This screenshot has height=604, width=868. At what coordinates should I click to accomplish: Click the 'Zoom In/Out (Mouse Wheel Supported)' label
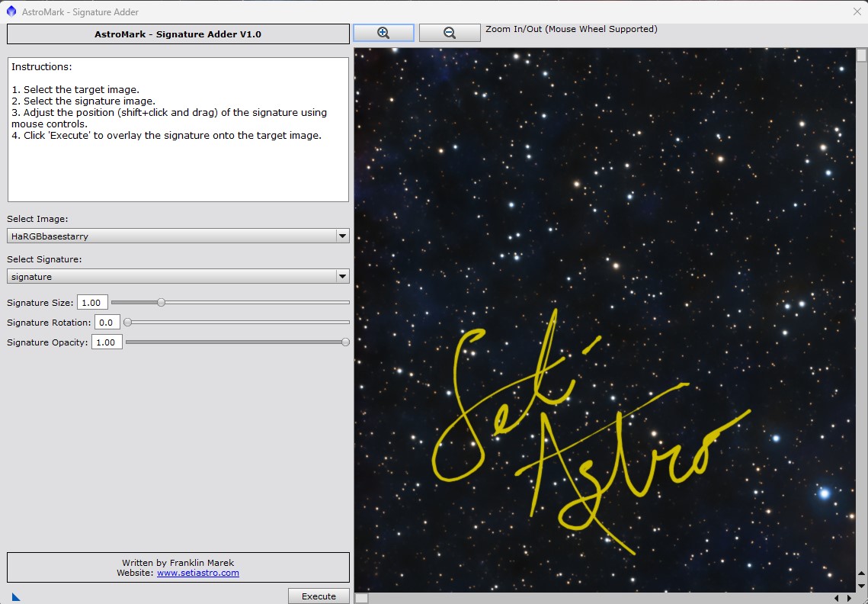(572, 29)
